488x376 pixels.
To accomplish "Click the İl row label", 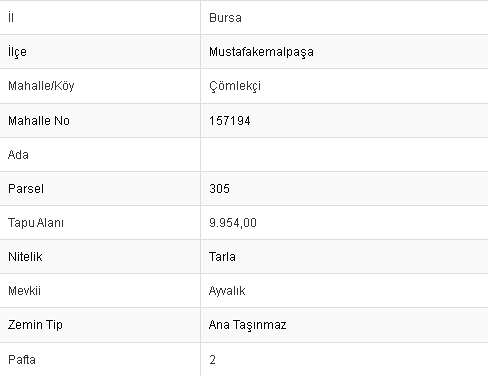I will [x=11, y=18].
